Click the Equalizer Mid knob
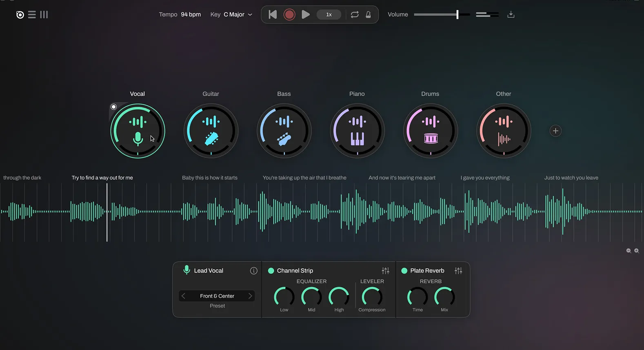The width and height of the screenshot is (644, 350). click(311, 297)
